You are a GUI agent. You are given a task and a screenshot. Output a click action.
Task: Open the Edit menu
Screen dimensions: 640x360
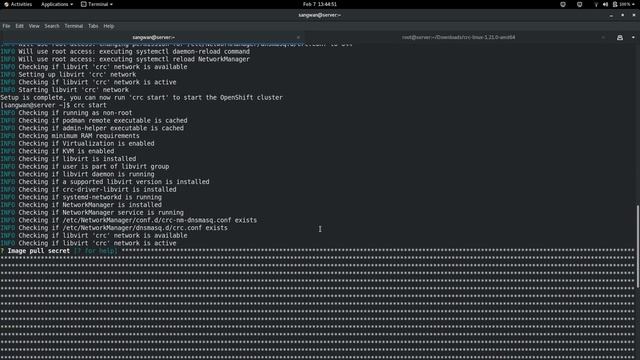[x=20, y=26]
